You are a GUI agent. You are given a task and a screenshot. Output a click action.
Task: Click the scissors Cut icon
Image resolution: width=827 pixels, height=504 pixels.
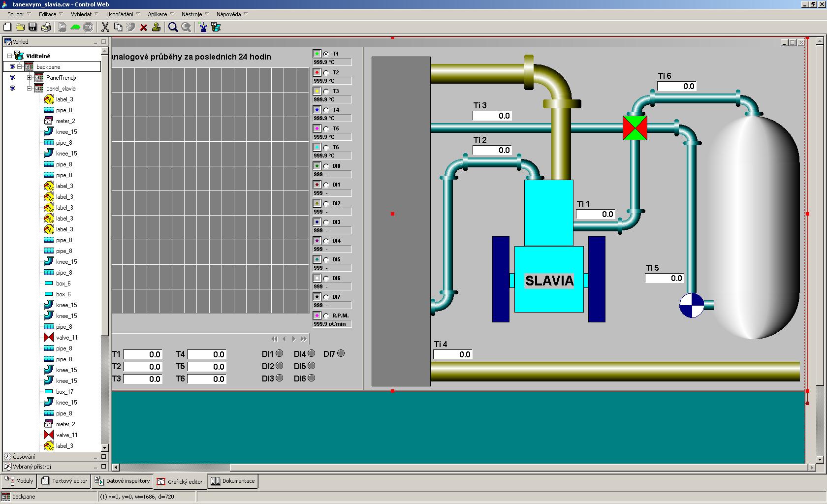tap(105, 27)
